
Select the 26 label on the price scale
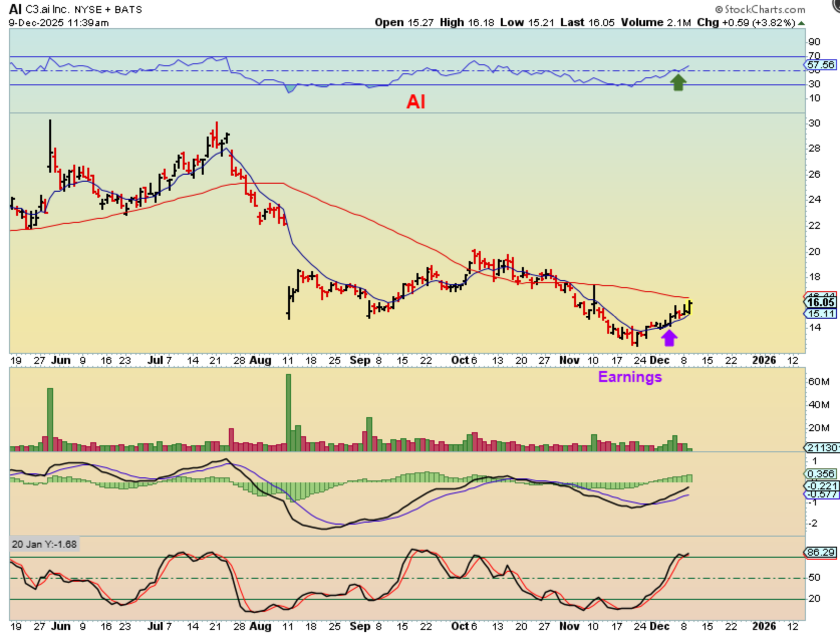[x=814, y=174]
